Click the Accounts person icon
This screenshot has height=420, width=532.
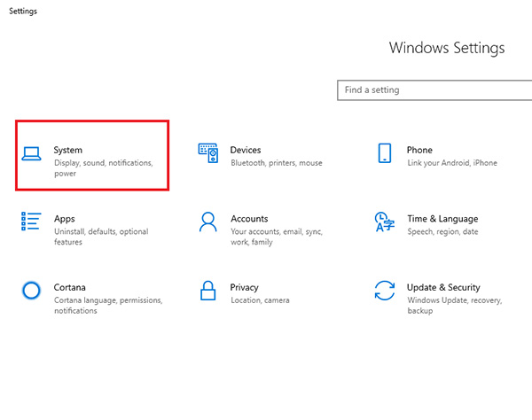coord(208,222)
